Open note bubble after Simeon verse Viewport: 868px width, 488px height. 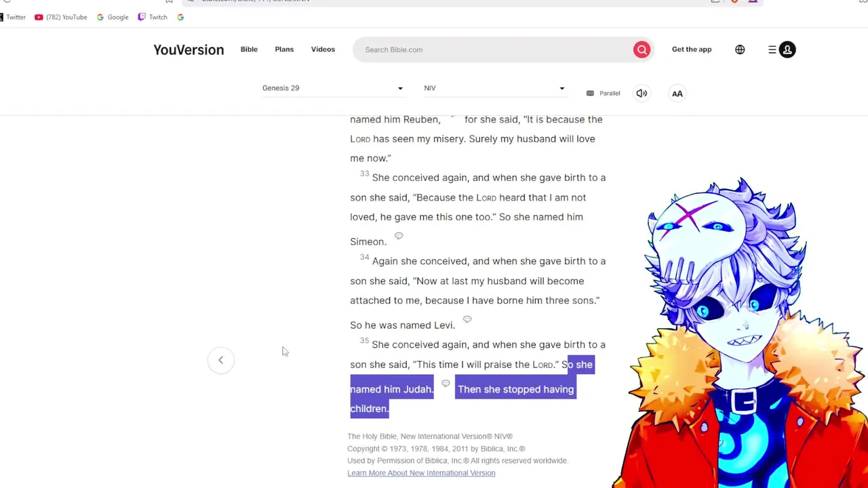click(399, 236)
